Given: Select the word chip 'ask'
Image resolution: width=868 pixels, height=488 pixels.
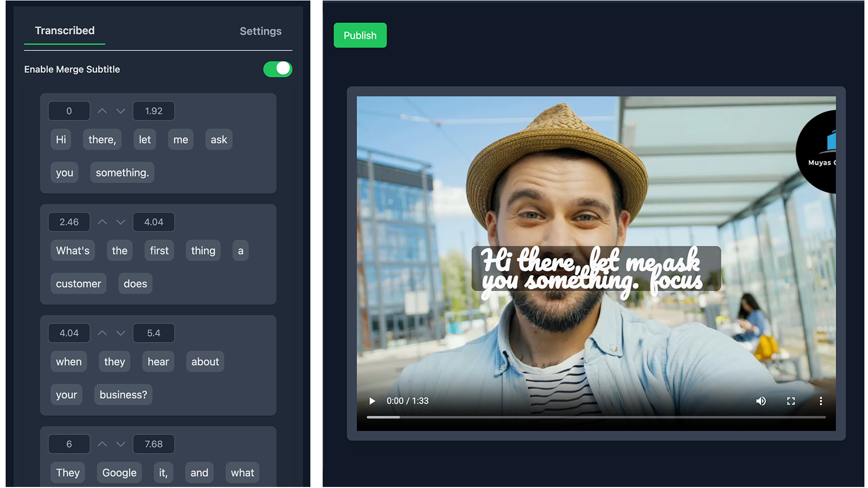Looking at the screenshot, I should [219, 139].
